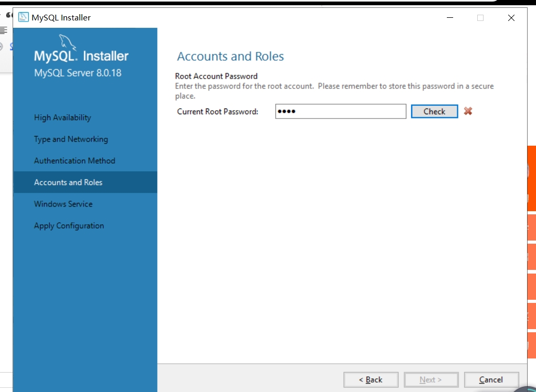
Task: Click the Root Account Password label
Action: coord(216,76)
